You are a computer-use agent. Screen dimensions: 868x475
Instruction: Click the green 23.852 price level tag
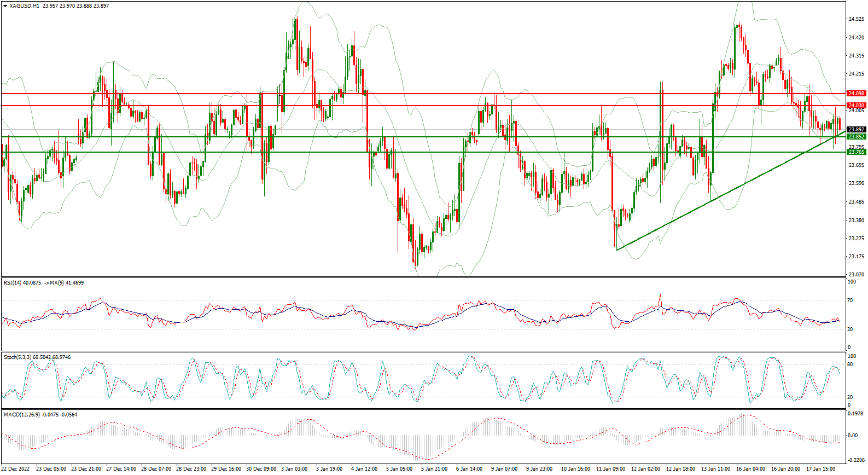pos(856,137)
